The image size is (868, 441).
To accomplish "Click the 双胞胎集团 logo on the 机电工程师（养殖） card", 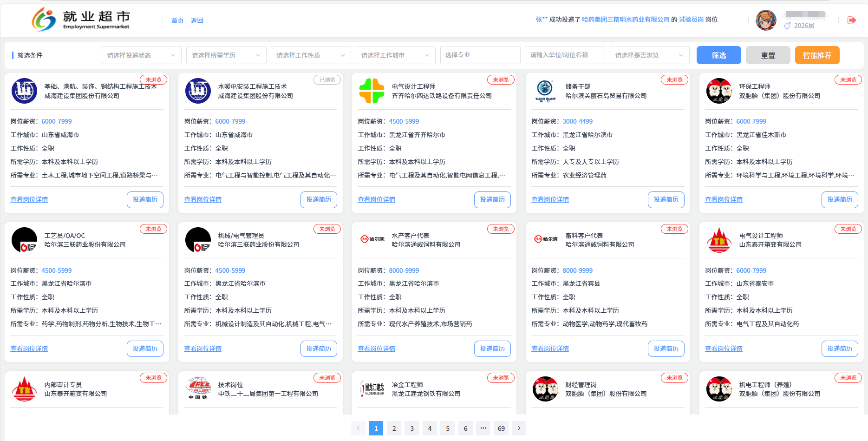I will (x=719, y=389).
